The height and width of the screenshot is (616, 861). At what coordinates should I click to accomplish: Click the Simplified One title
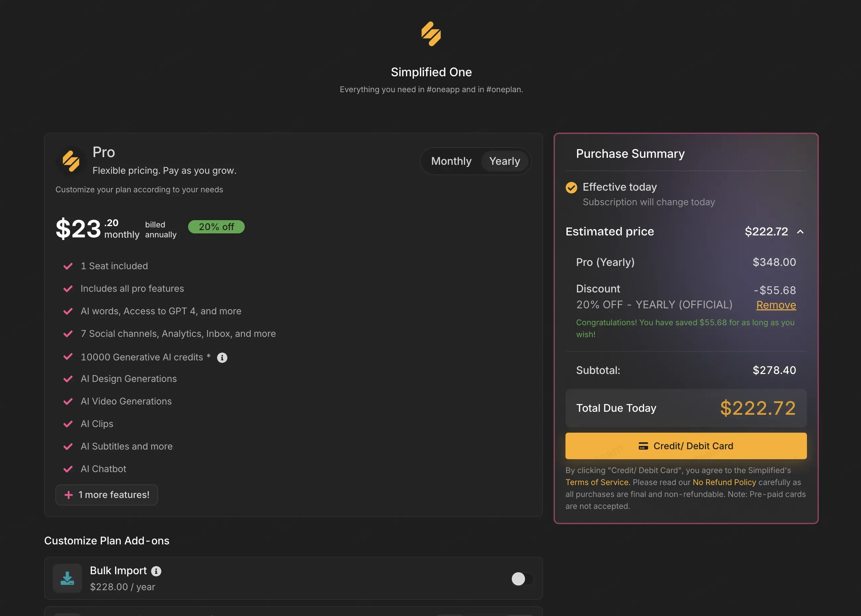click(x=431, y=72)
